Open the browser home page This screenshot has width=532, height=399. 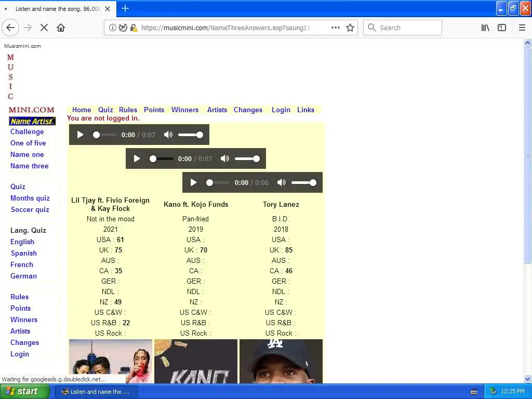(x=61, y=28)
